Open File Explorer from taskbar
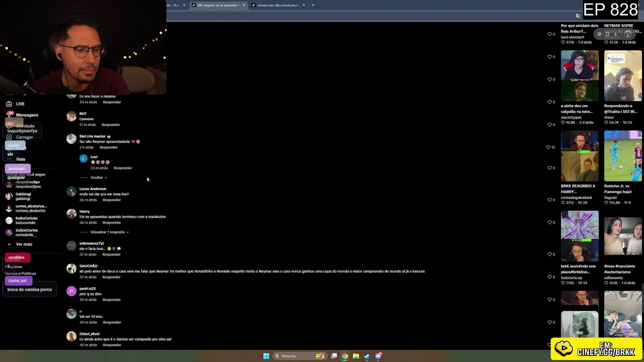644x362 pixels. point(356,356)
